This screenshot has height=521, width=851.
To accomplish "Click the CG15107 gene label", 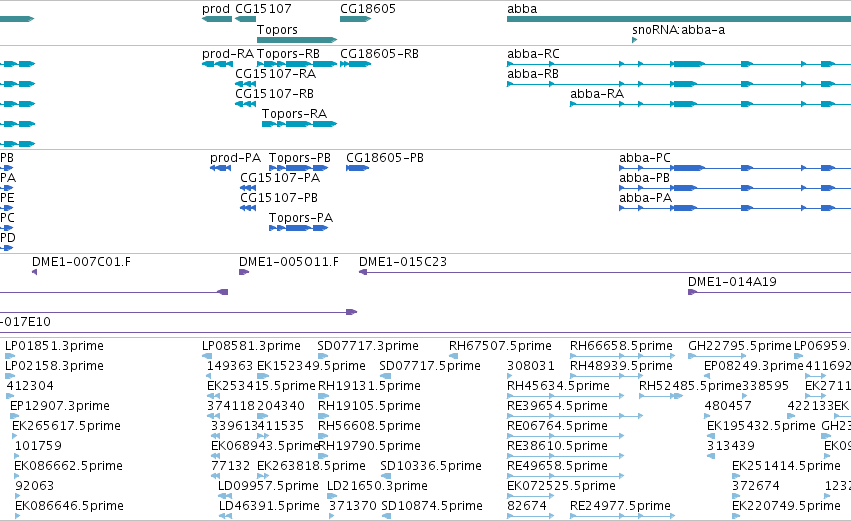I will click(263, 9).
